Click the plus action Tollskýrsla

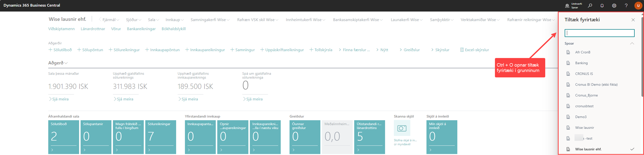click(x=321, y=50)
